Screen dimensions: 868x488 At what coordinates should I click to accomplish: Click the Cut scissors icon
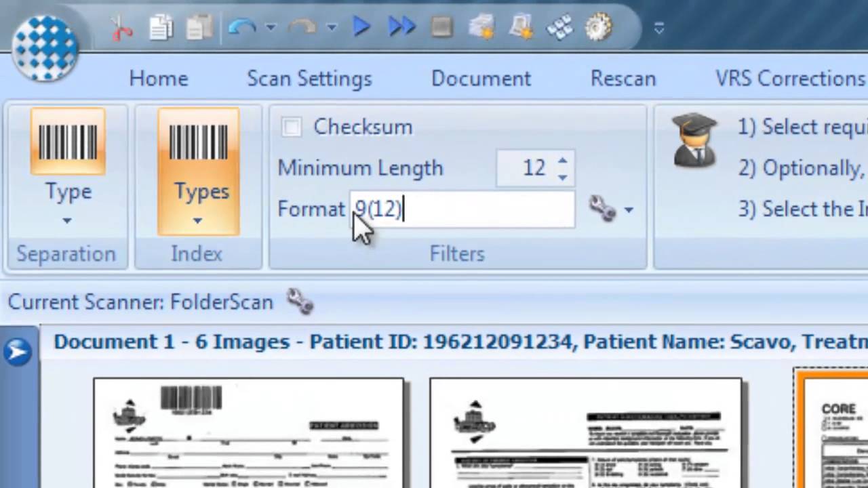coord(122,28)
